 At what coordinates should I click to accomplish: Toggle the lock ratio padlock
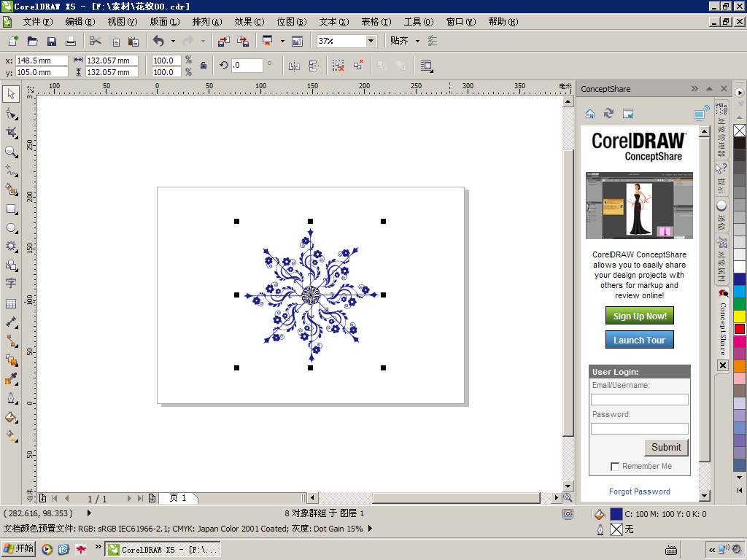(x=204, y=66)
